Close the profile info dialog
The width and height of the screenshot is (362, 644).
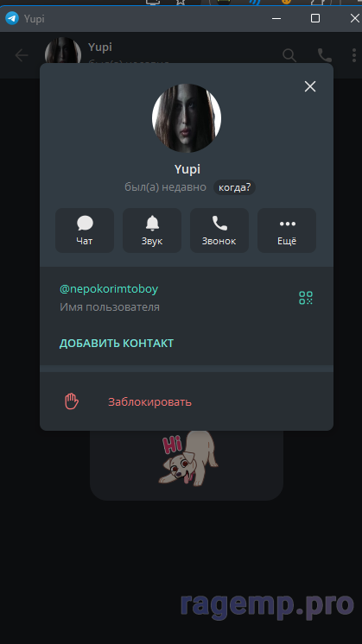click(x=310, y=86)
